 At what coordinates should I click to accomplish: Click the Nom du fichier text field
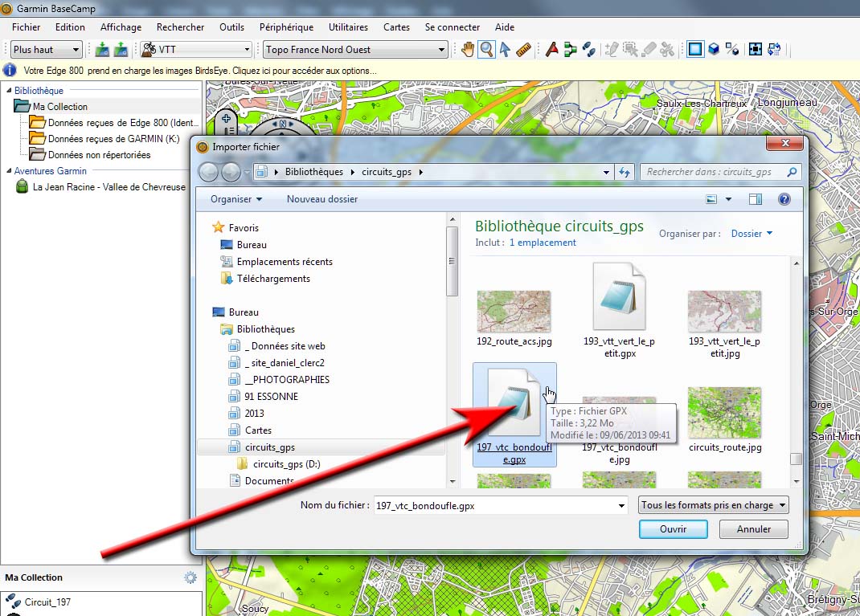pos(495,505)
